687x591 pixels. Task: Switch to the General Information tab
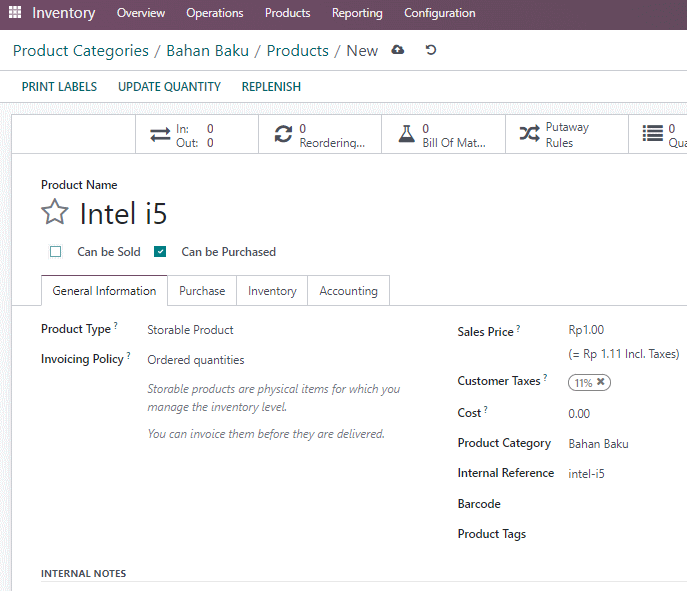104,291
